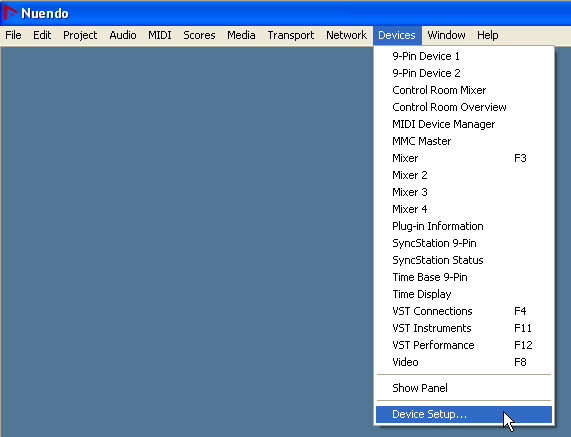Open the Mixer window entry
Viewport: 571px width, 437px height.
tap(464, 158)
